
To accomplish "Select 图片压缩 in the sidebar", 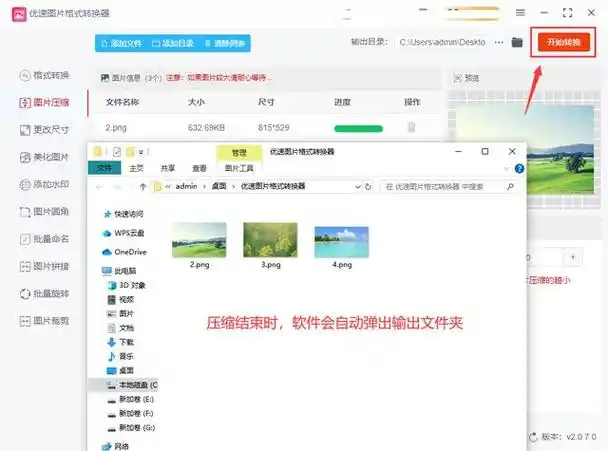I will 44,102.
